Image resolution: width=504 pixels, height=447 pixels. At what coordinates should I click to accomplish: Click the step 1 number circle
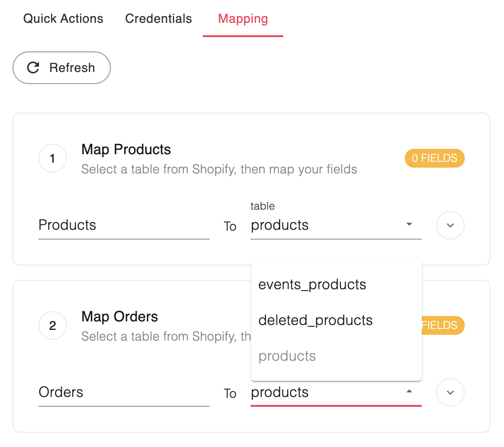(53, 158)
